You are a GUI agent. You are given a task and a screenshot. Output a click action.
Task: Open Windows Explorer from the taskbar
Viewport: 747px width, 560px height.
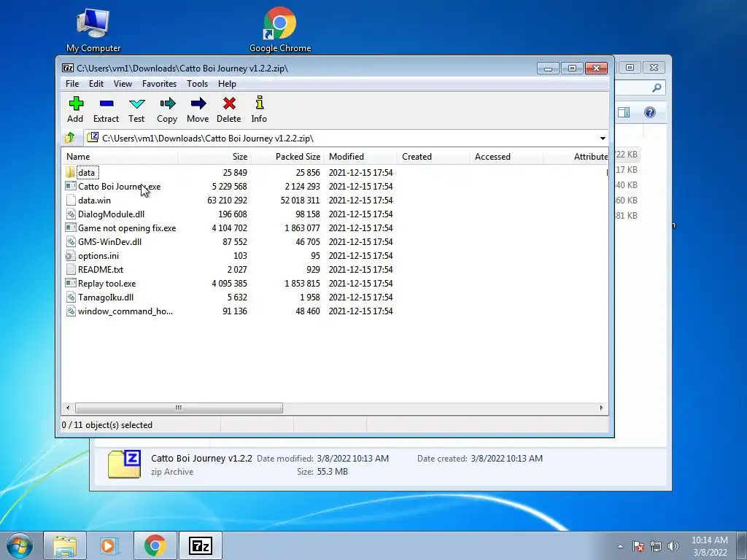tap(65, 545)
